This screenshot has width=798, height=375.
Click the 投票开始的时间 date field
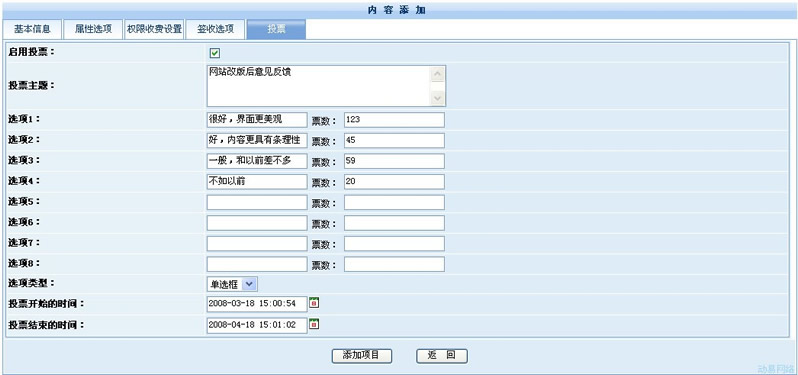coord(257,304)
